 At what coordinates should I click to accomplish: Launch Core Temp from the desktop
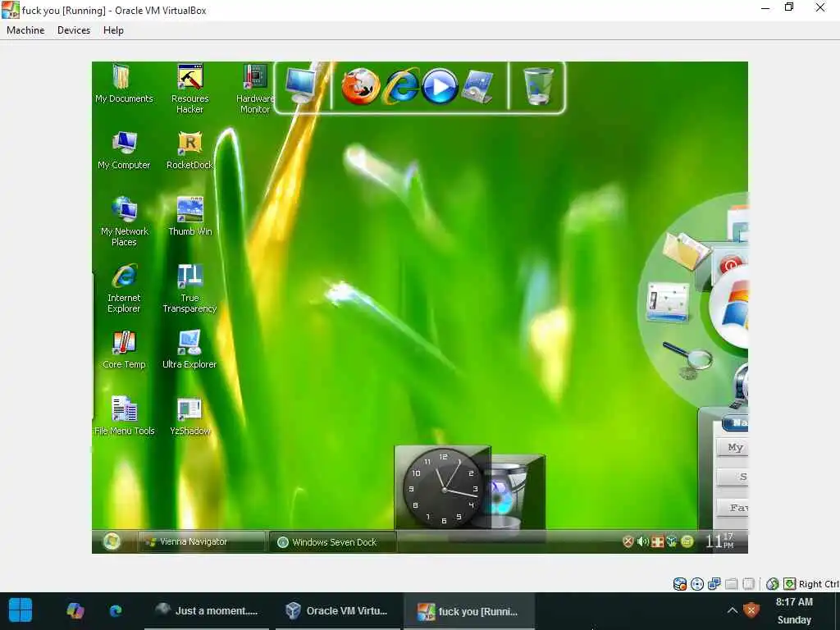point(124,349)
